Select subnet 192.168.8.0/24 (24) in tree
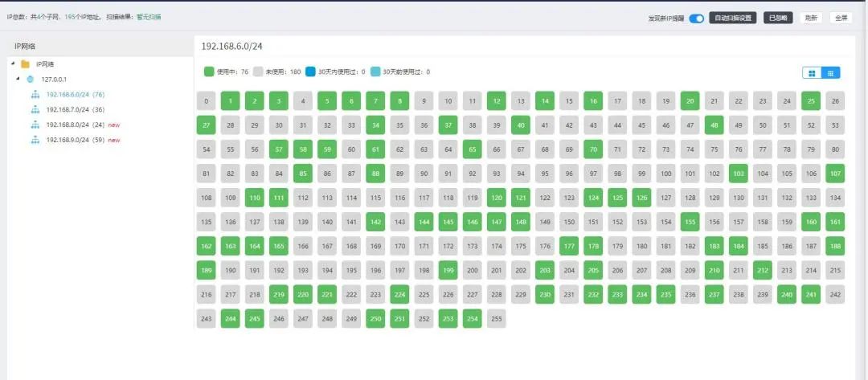Viewport: 868px width, 380px height. pos(76,125)
